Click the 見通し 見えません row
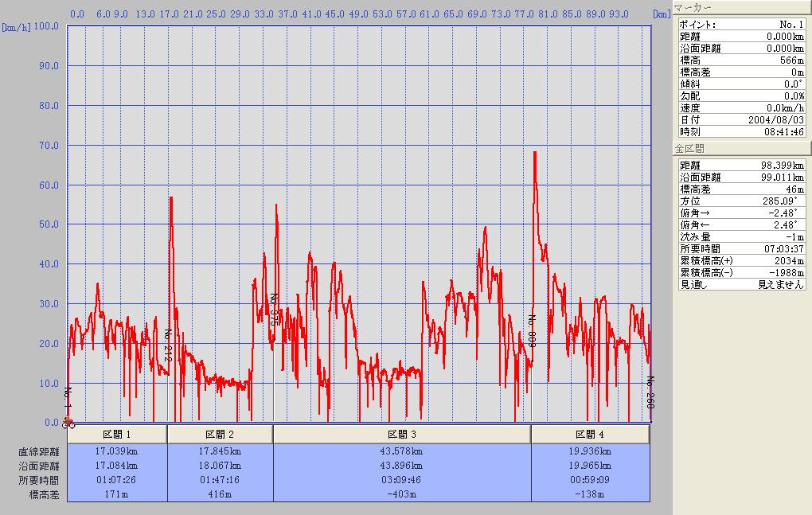 pyautogui.click(x=741, y=284)
